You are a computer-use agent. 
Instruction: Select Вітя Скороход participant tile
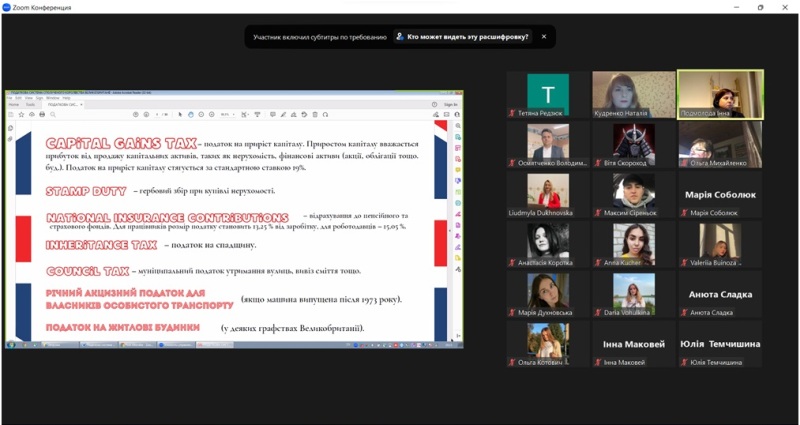click(x=634, y=145)
